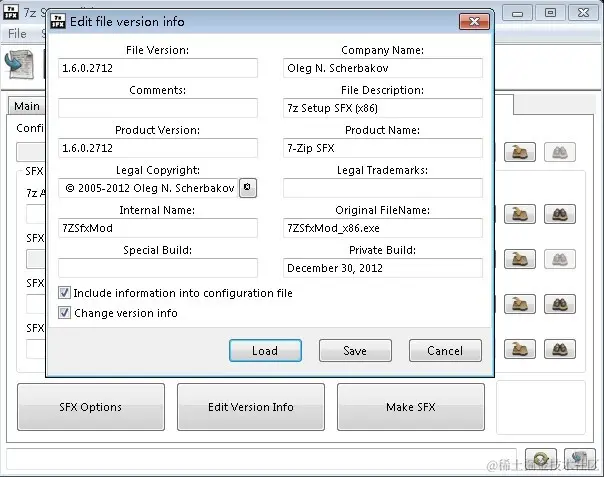Click the document toolbar icon in main window
604x477 pixels.
[20, 64]
